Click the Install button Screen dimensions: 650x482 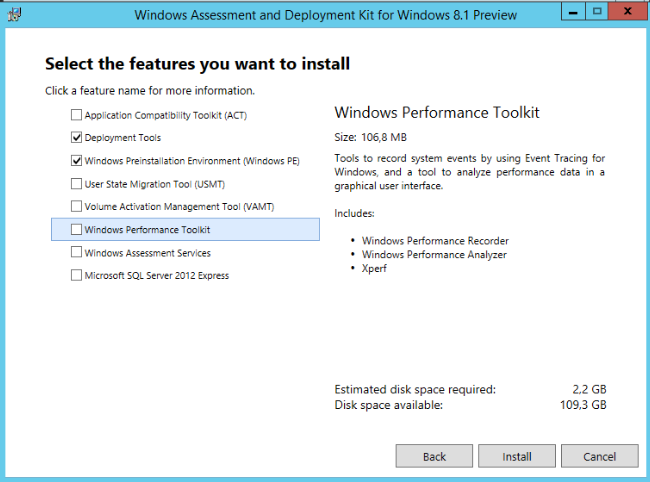coord(516,456)
